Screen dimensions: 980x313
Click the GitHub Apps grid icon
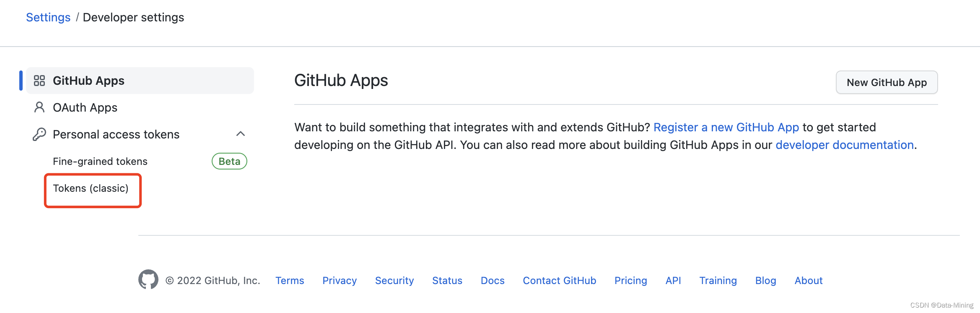coord(39,81)
